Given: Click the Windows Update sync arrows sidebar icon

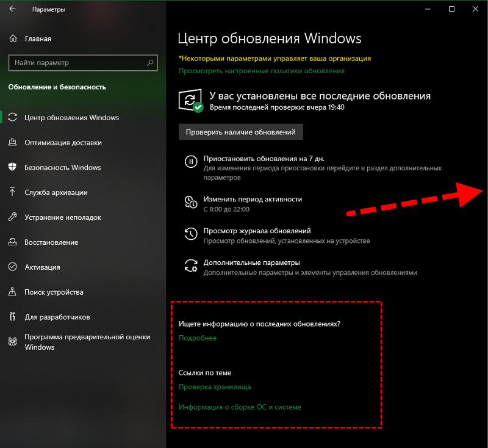Looking at the screenshot, I should (12, 117).
